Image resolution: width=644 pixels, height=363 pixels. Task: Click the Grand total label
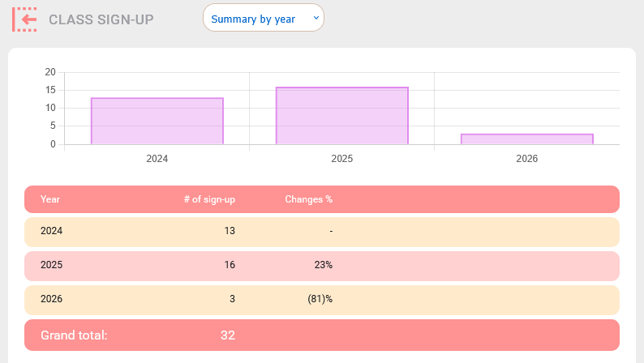[x=74, y=335]
